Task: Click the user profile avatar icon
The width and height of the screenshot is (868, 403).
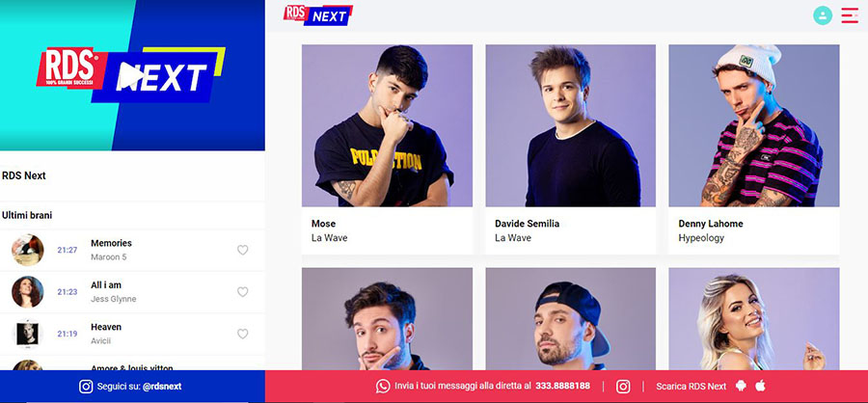Action: click(823, 15)
